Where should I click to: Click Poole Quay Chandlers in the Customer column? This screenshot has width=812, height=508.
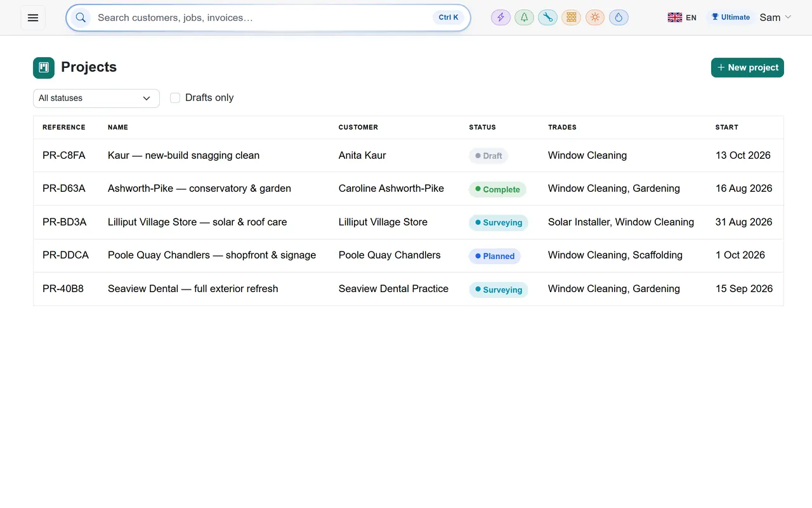tap(390, 255)
